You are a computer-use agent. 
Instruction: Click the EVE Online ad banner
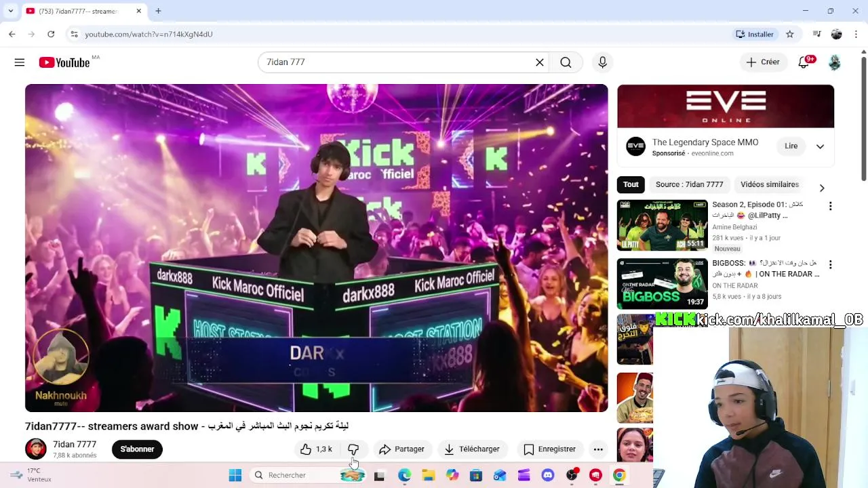click(x=726, y=106)
